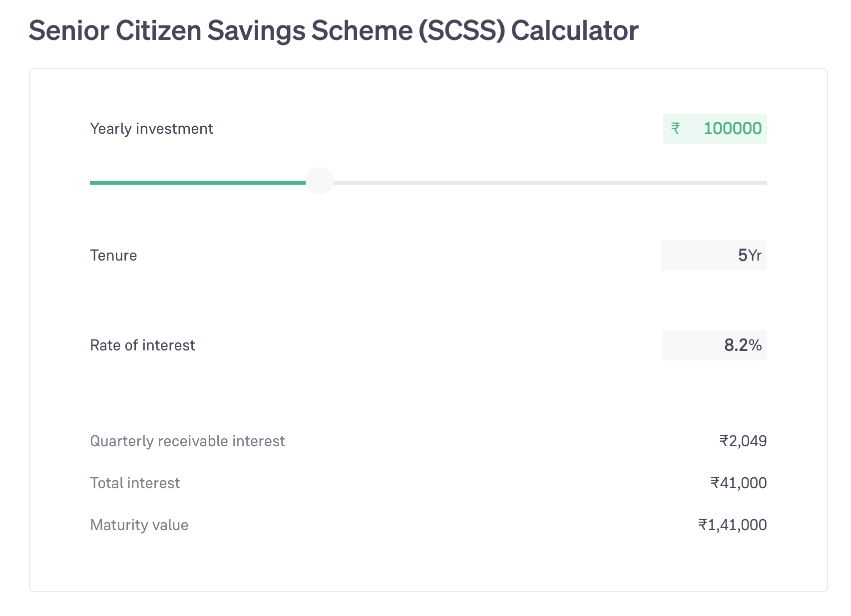Click the 8.2 interest rate value
851x616 pixels.
[x=736, y=345]
